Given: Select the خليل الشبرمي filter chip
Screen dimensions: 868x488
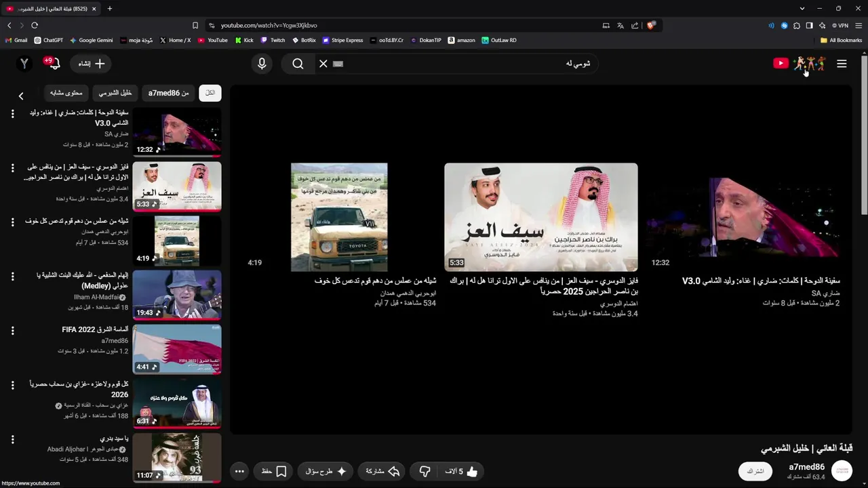Looking at the screenshot, I should tap(115, 93).
